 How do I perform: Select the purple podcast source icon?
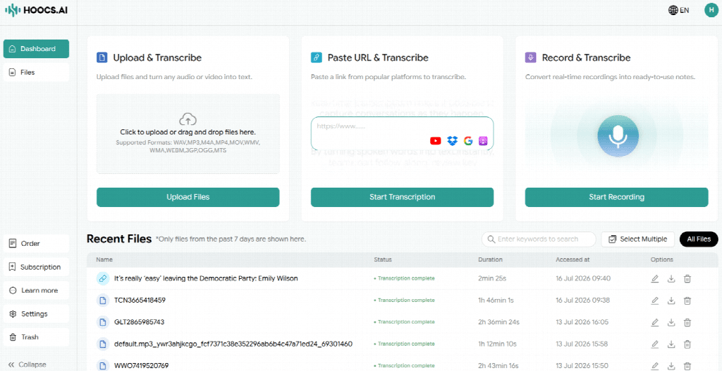483,141
